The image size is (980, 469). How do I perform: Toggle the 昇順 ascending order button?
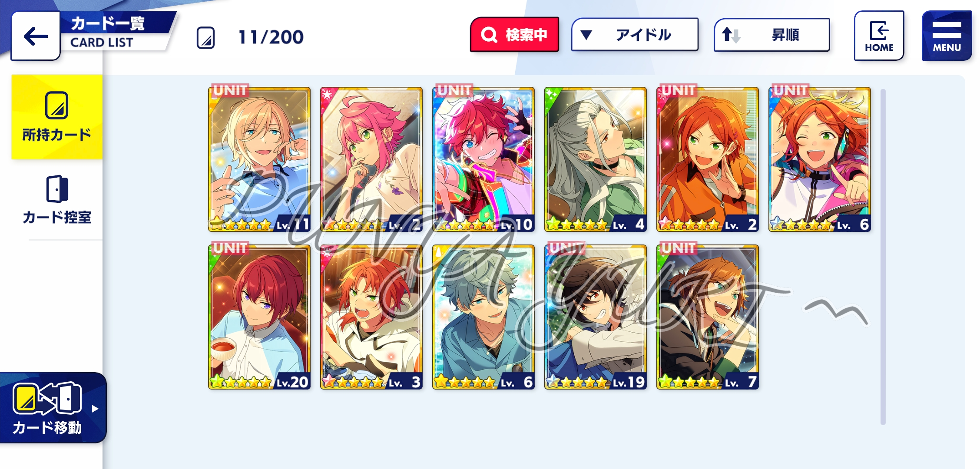coord(772,35)
